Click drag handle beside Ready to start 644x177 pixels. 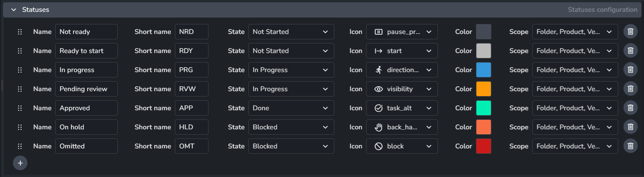click(x=20, y=51)
